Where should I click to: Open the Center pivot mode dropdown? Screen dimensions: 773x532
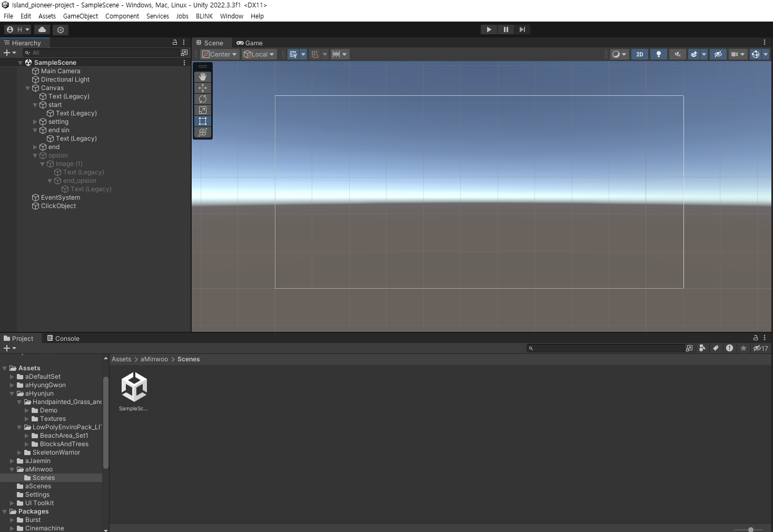(x=220, y=54)
